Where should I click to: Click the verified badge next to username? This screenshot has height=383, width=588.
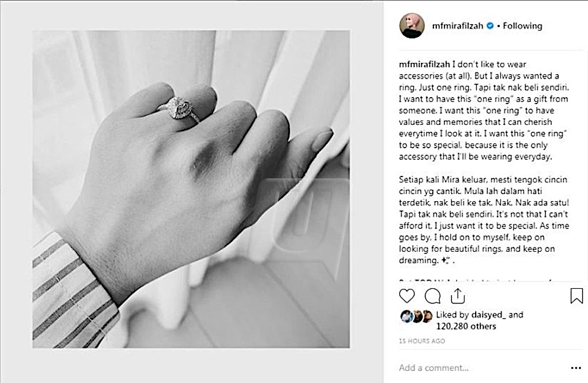pos(490,26)
